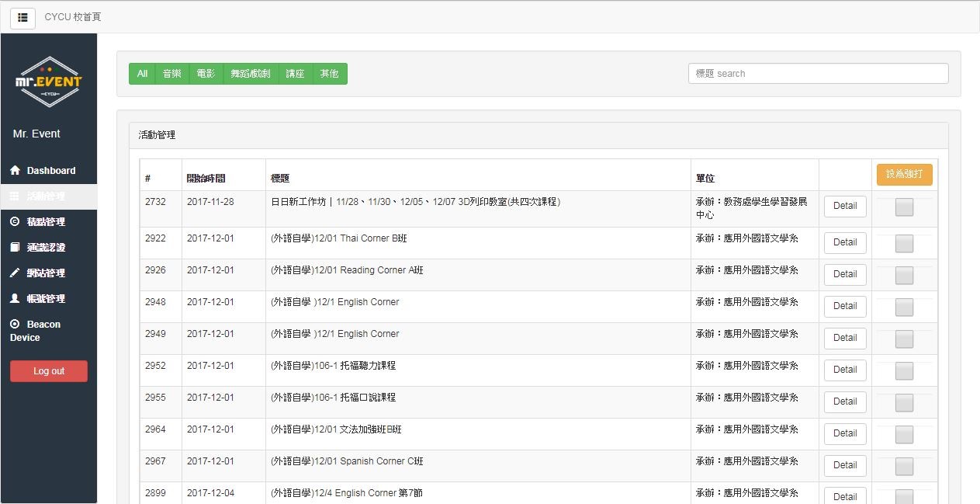Tick the checkbox for event 2948
The height and width of the screenshot is (504, 980).
(x=904, y=308)
